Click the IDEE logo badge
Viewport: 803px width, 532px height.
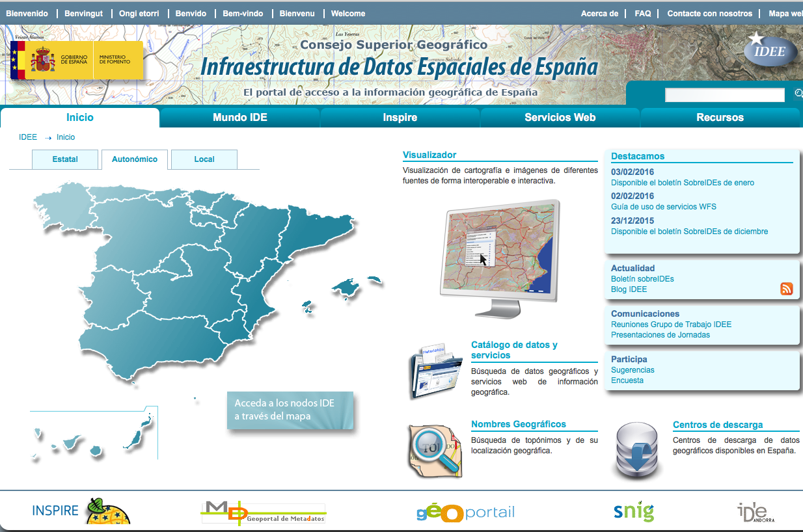(769, 51)
